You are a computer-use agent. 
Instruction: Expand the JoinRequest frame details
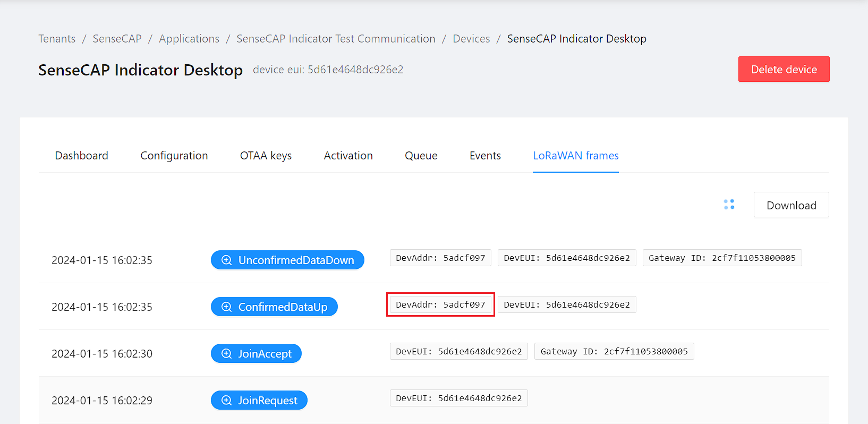(259, 401)
